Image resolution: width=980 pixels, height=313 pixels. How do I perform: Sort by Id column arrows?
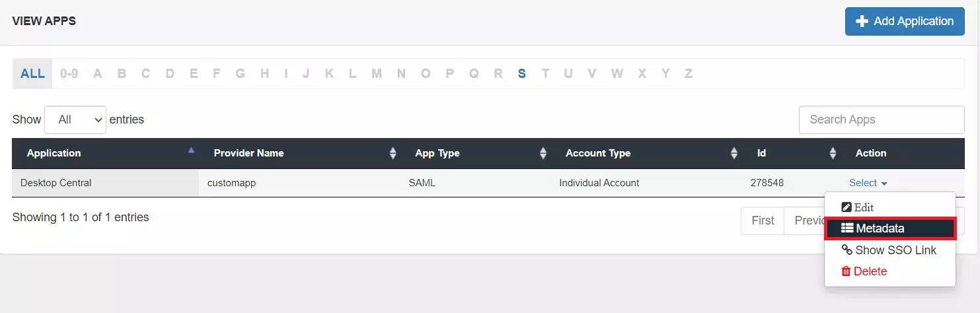832,153
